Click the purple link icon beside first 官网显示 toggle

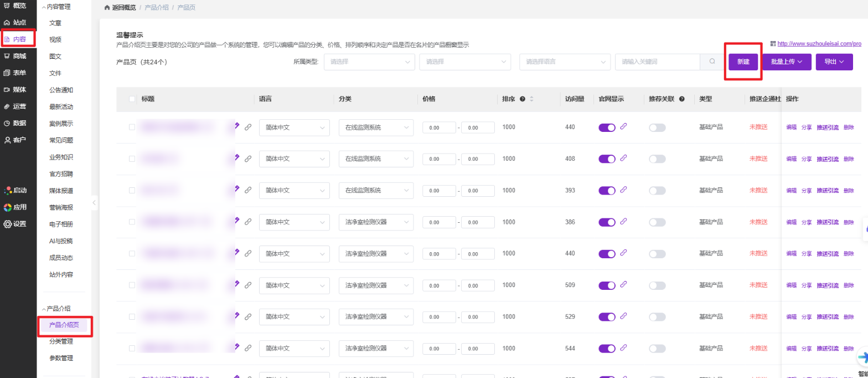(623, 127)
